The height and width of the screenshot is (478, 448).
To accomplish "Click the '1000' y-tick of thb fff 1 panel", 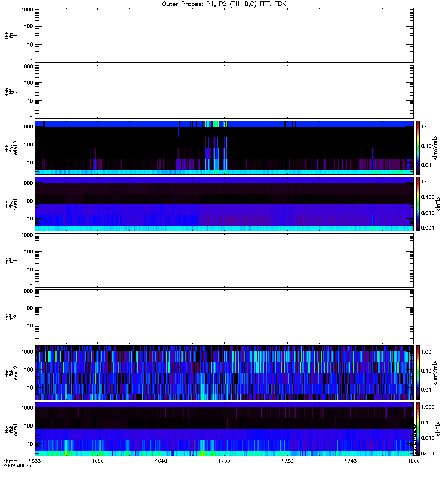I will 27,10.
